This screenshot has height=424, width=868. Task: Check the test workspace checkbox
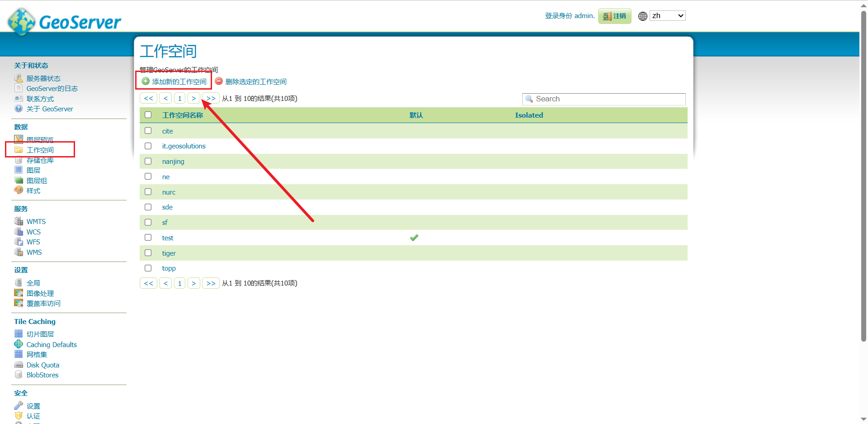(148, 238)
